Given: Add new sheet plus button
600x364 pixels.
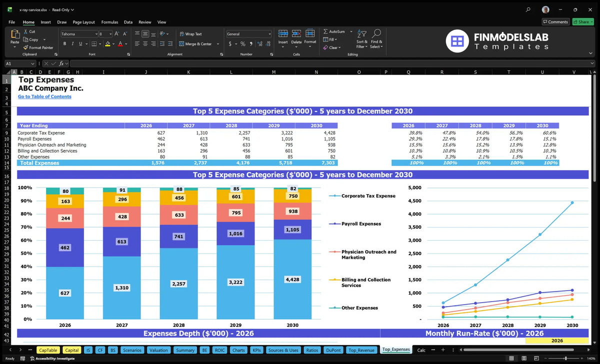Looking at the screenshot, I should (443, 350).
